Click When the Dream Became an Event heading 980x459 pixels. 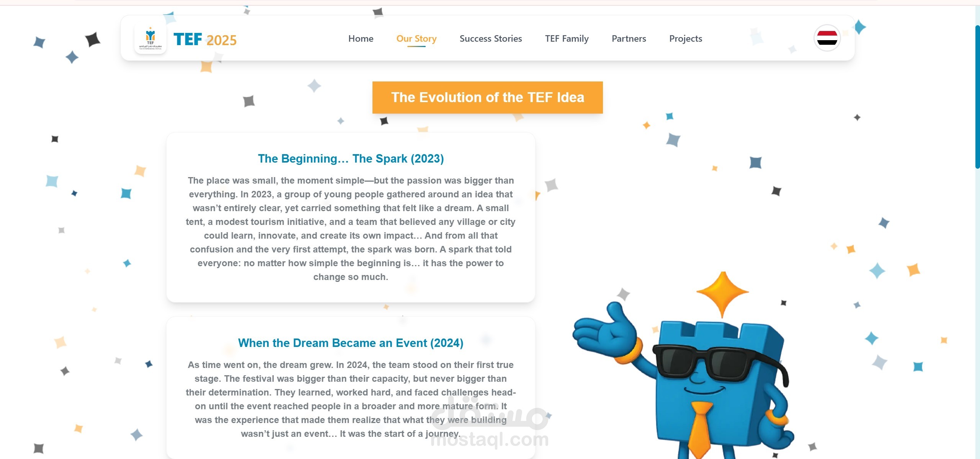(351, 343)
